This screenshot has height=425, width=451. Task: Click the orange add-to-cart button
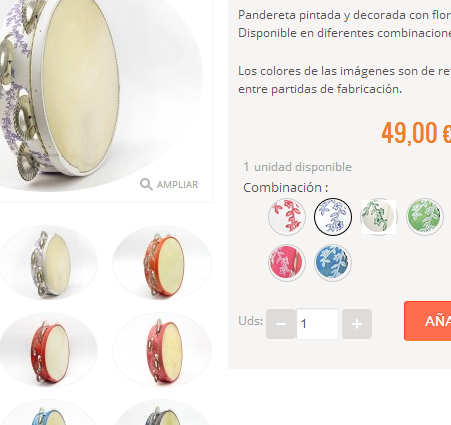[428, 321]
